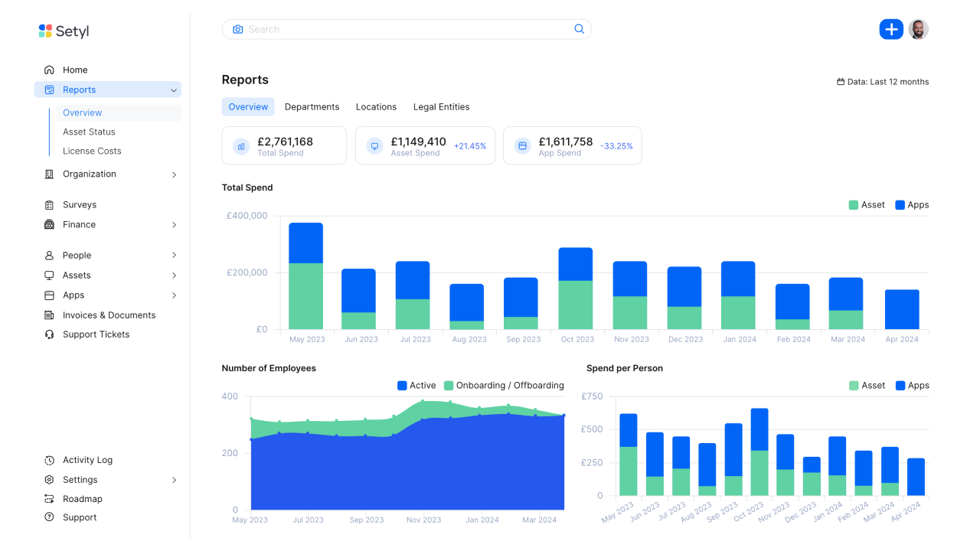Toggle Active series in Employees chart legend
Viewport: 980px width, 551px height.
click(416, 386)
